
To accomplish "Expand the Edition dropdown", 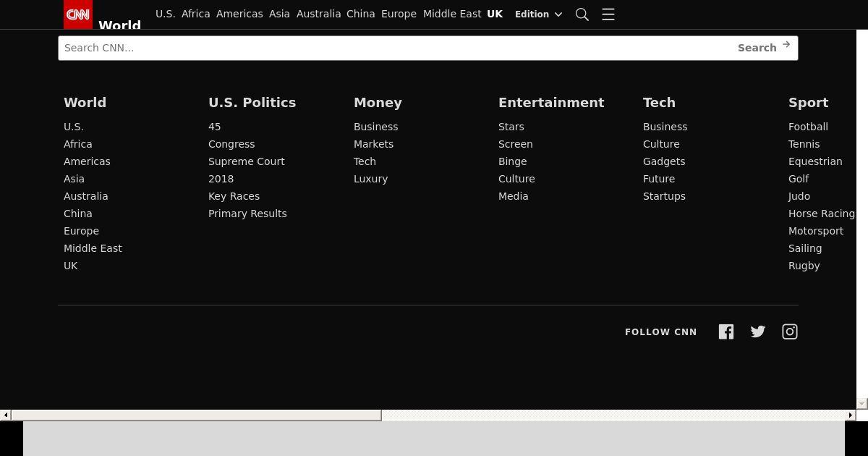I will (538, 14).
